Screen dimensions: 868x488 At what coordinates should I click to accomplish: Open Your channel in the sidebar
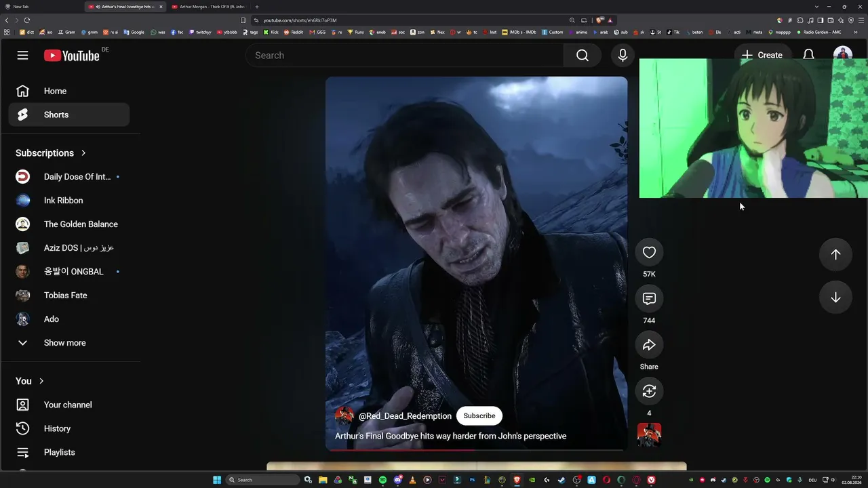point(68,405)
